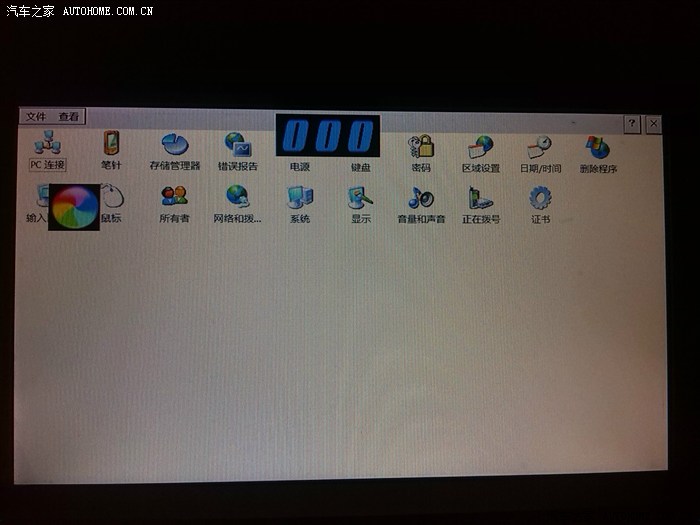Open the 证书 (Certificates) icon
This screenshot has height=525, width=700.
click(x=540, y=199)
